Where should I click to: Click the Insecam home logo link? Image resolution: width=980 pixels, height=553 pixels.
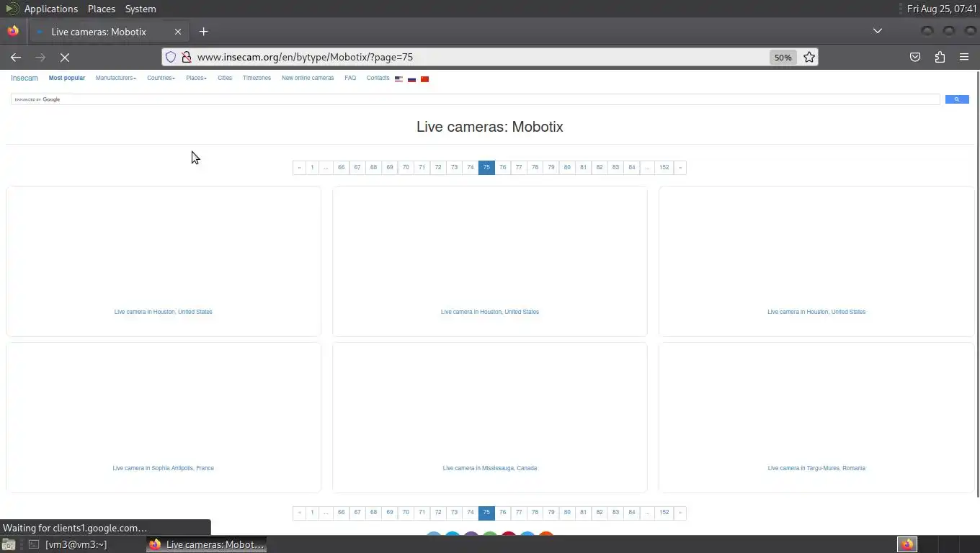(24, 78)
